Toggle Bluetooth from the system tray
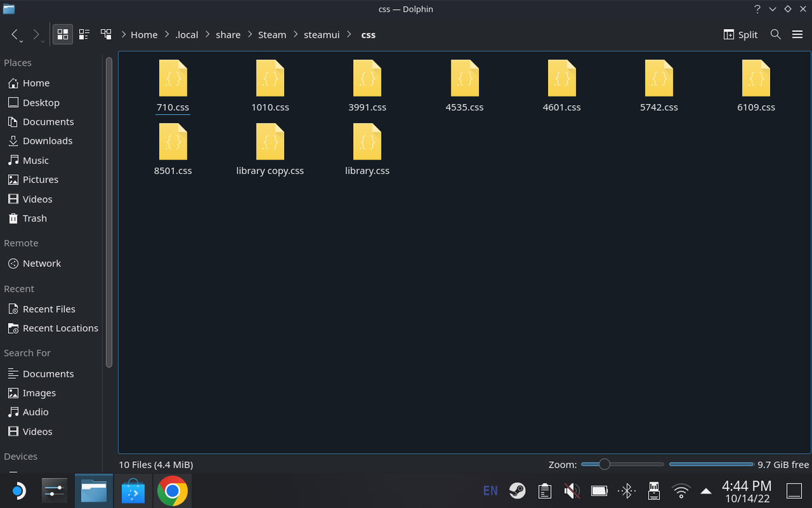Image resolution: width=812 pixels, height=508 pixels. click(x=626, y=490)
